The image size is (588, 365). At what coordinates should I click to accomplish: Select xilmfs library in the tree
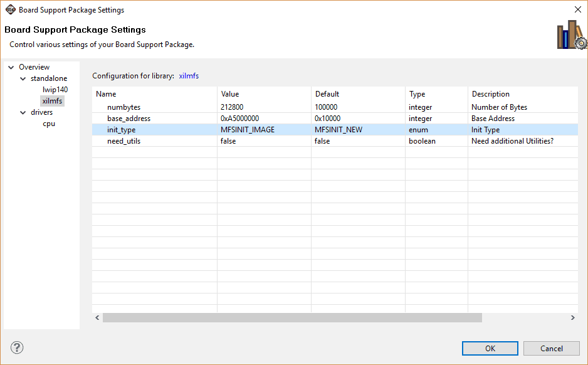pos(52,101)
